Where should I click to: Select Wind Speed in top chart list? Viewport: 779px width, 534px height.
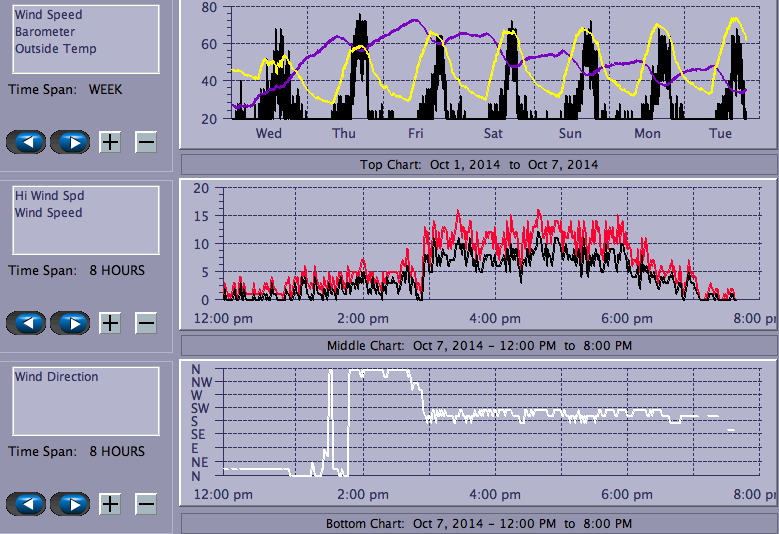tap(48, 15)
